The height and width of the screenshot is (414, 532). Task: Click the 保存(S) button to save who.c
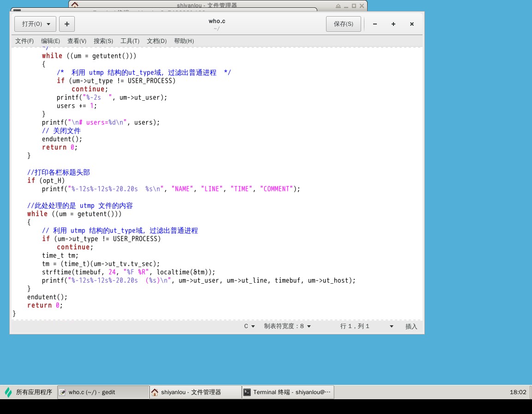click(344, 24)
